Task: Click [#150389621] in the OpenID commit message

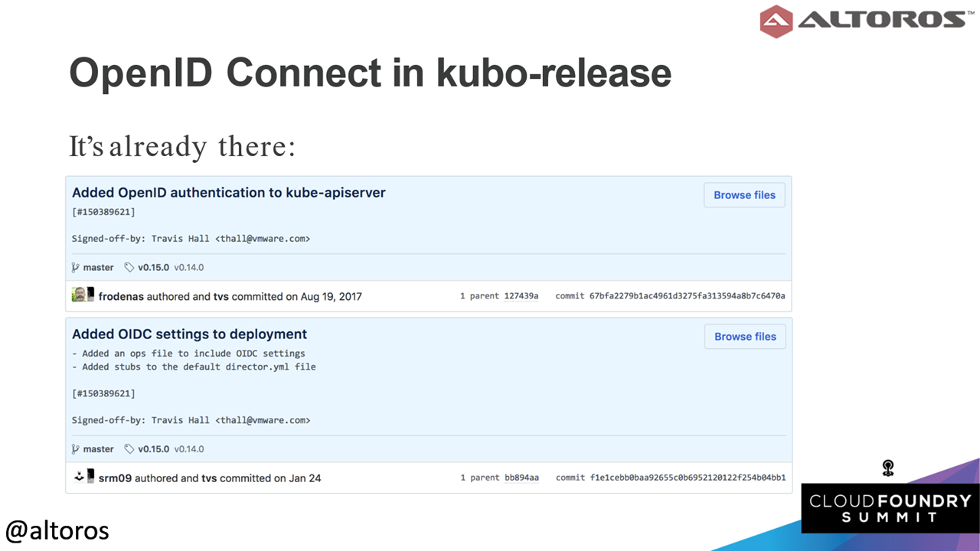Action: pos(103,212)
